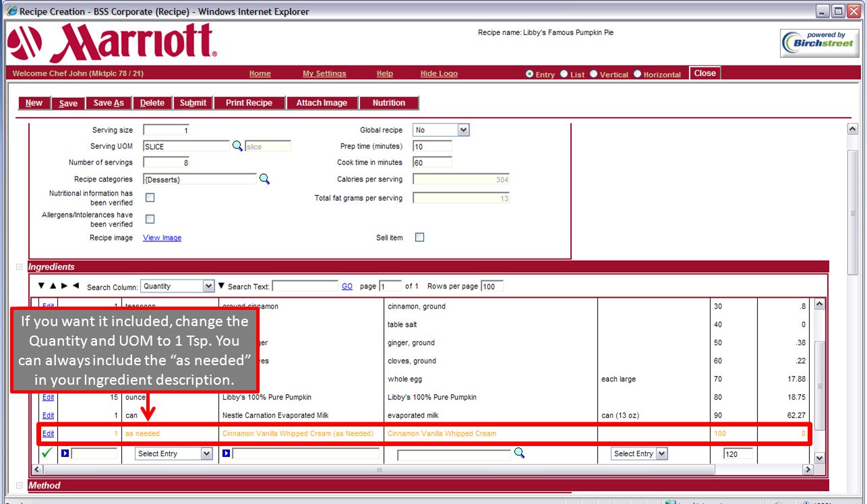The image size is (867, 504).
Task: Click the up-arrow navigation icon in Ingredients
Action: 53,286
